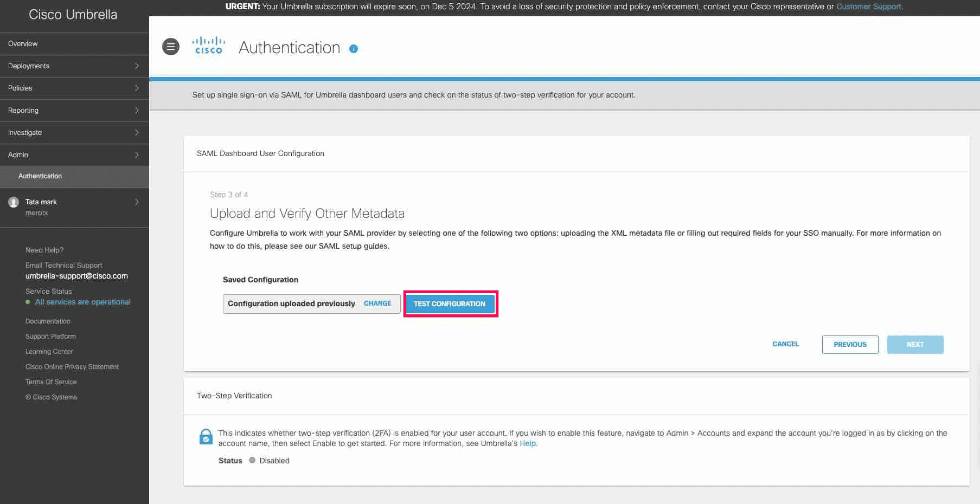Click the Cancel link
This screenshot has width=980, height=504.
(x=785, y=344)
